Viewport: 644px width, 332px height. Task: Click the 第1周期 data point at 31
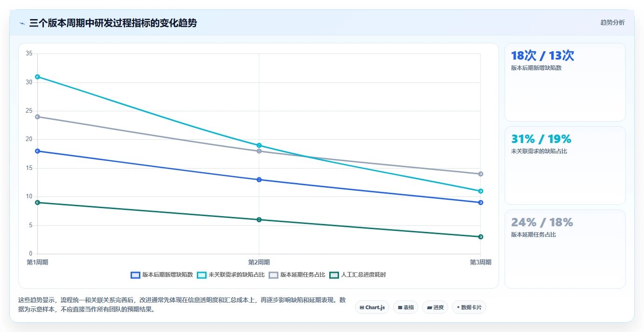pos(37,77)
